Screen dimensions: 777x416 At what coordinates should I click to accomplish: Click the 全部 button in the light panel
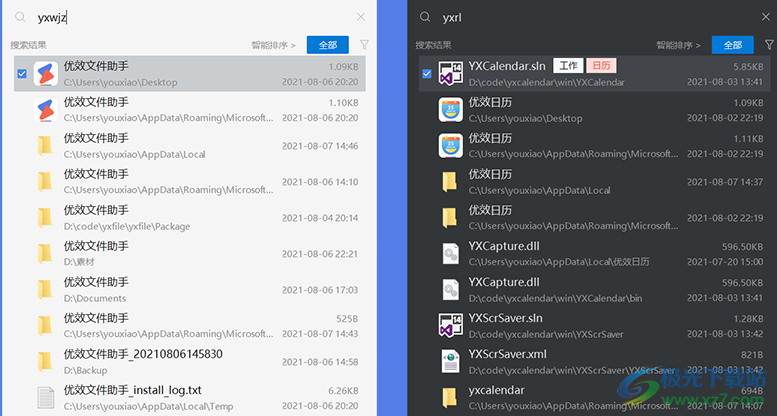pyautogui.click(x=328, y=45)
